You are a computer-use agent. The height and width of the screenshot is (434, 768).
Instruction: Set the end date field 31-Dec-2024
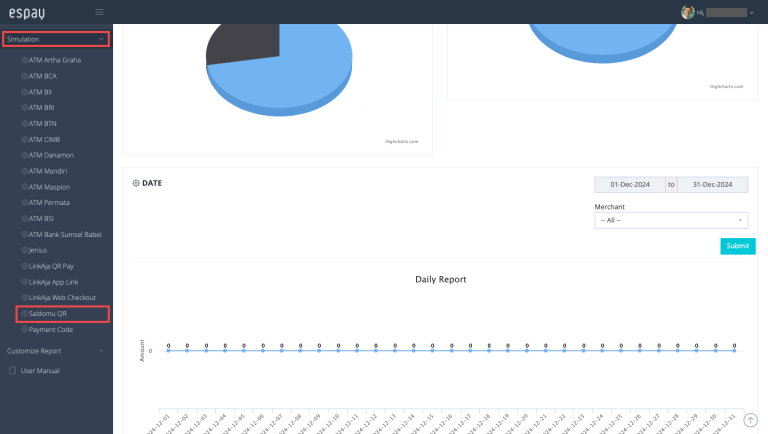tap(713, 185)
